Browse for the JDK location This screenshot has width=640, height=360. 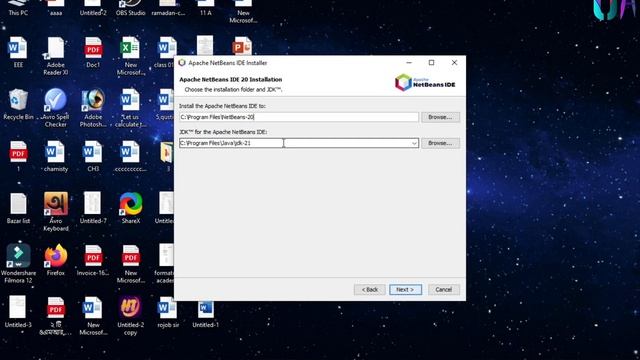[x=440, y=143]
